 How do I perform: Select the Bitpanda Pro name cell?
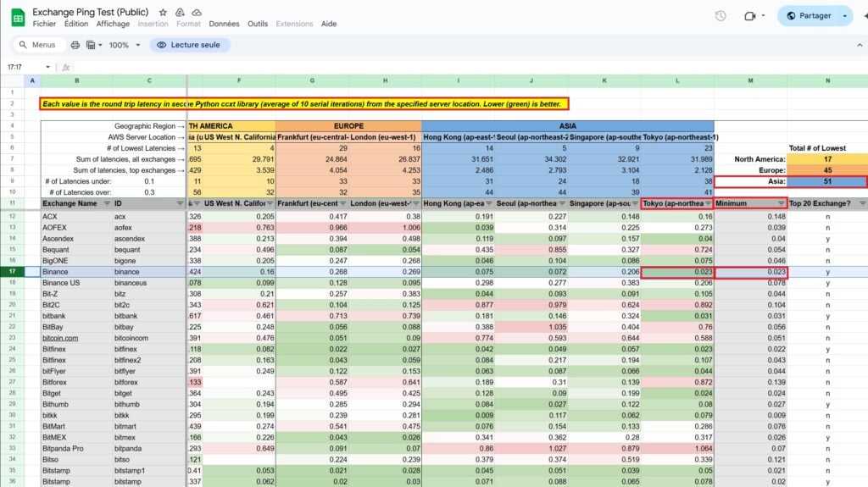pyautogui.click(x=77, y=449)
